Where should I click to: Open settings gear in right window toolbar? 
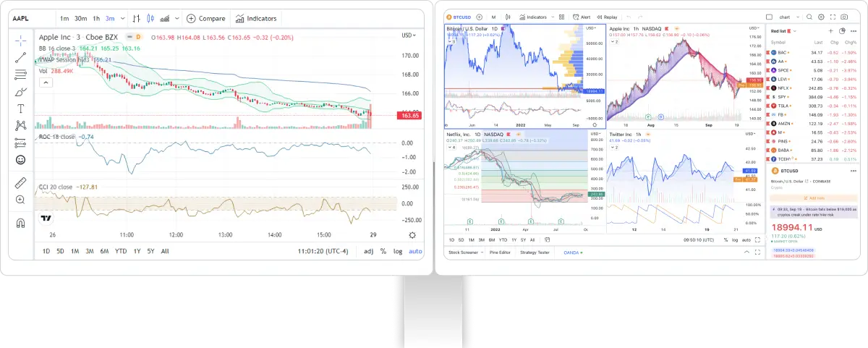821,17
